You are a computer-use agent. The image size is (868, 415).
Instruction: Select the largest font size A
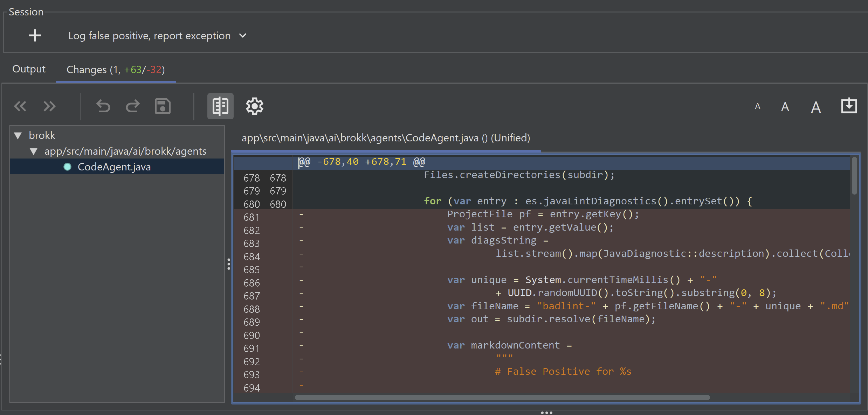[816, 107]
